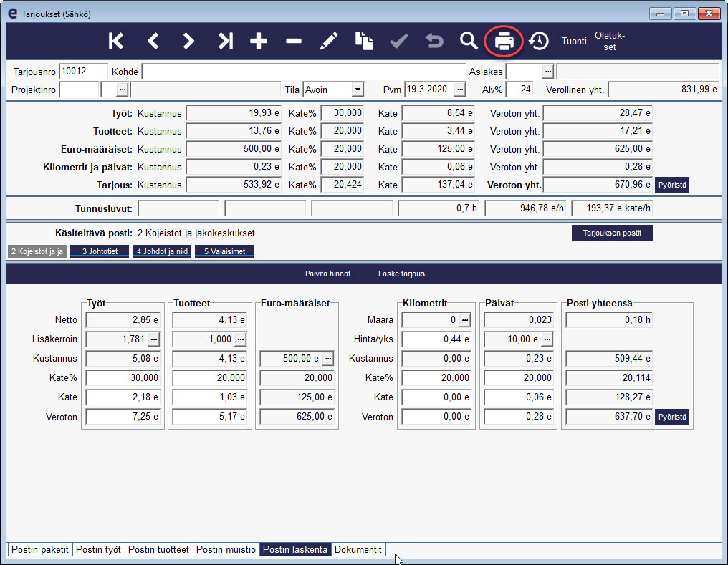Click the Tuotteet Veroton field showing 5,17 e
The image size is (728, 565).
[209, 417]
